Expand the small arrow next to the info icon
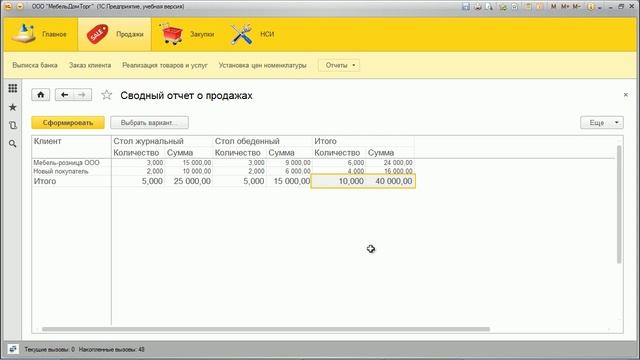The width and height of the screenshot is (640, 360). pyautogui.click(x=600, y=7)
